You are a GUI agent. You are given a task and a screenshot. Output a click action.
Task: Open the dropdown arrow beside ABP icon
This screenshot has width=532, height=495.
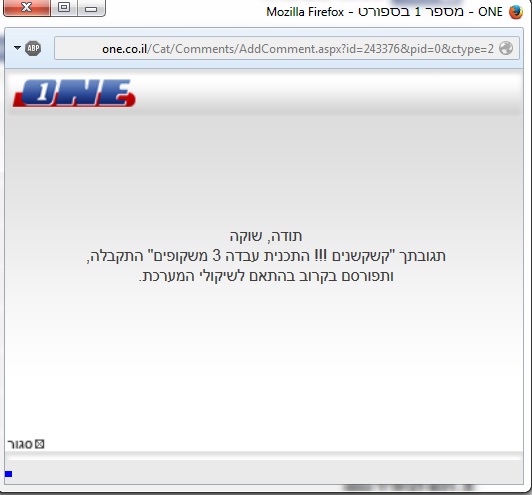17,48
